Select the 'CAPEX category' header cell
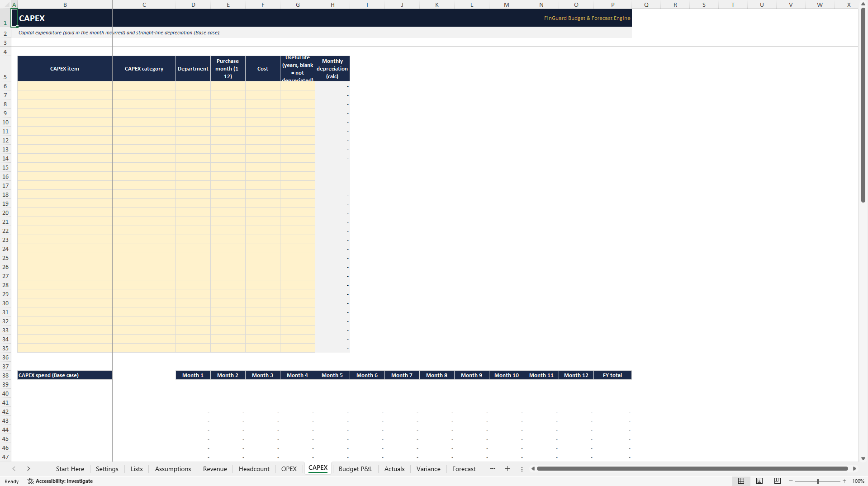Image resolution: width=868 pixels, height=486 pixels. [x=144, y=69]
